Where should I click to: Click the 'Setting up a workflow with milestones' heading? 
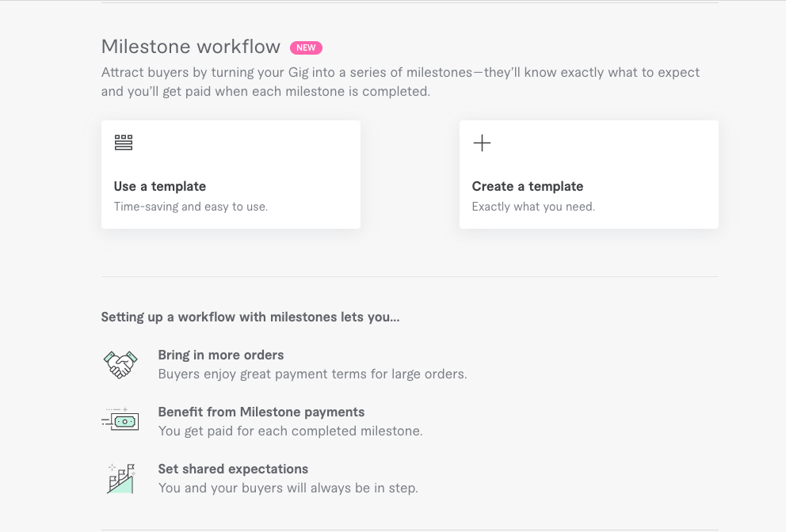(250, 317)
